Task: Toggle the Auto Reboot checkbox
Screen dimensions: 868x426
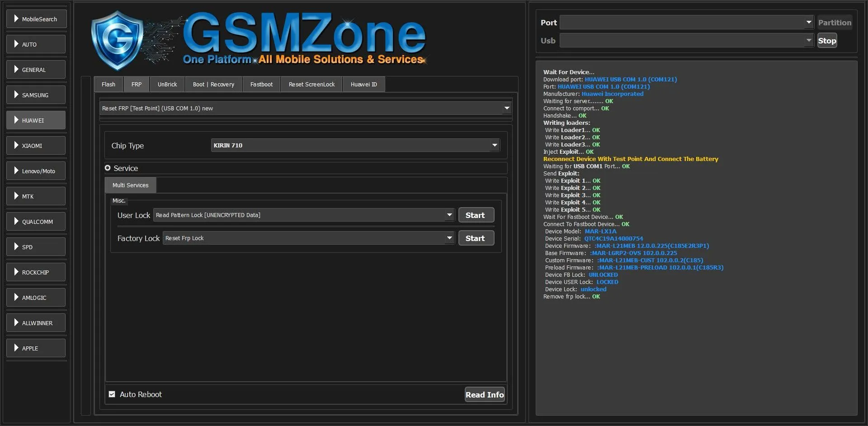Action: (112, 394)
